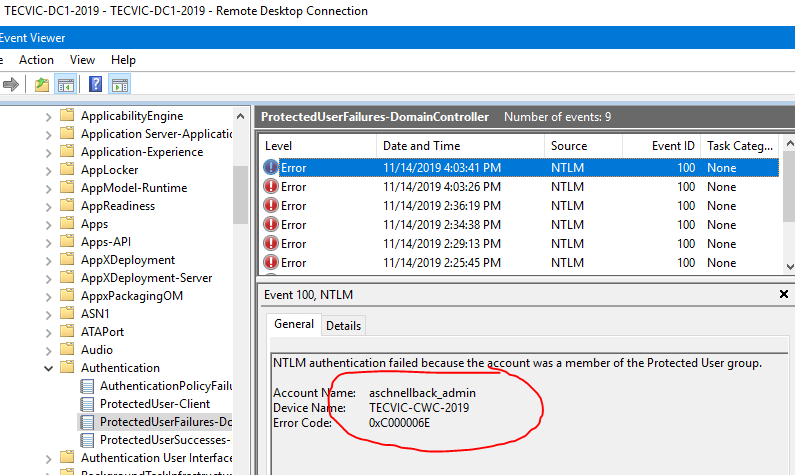The image size is (795, 475).
Task: Expand the Application-Experience tree node
Action: [x=48, y=153]
